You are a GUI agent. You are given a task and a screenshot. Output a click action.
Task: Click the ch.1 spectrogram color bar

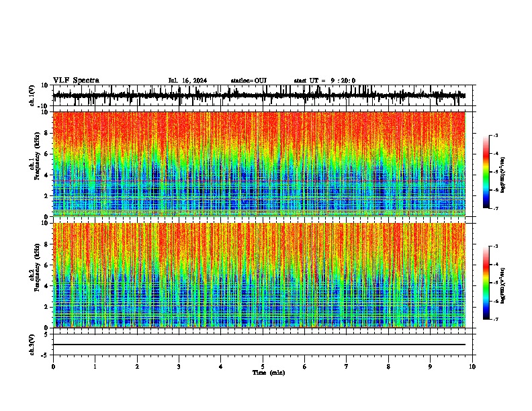coord(486,172)
